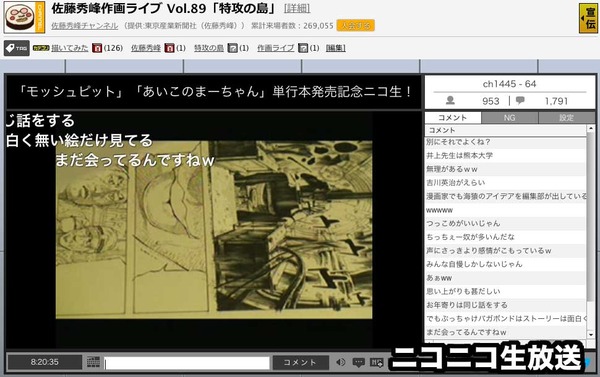
Task: Click the 8:20:35 elapsed time display
Action: (x=45, y=362)
